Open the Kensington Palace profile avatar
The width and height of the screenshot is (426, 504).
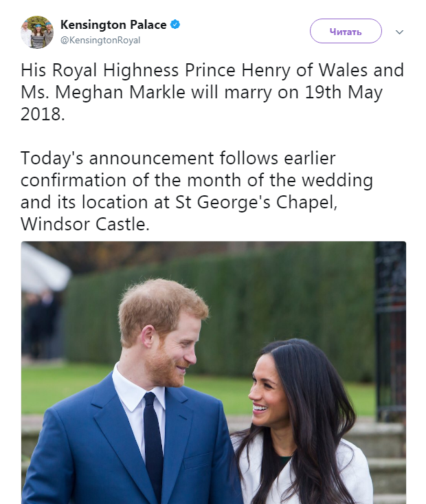[x=37, y=32]
